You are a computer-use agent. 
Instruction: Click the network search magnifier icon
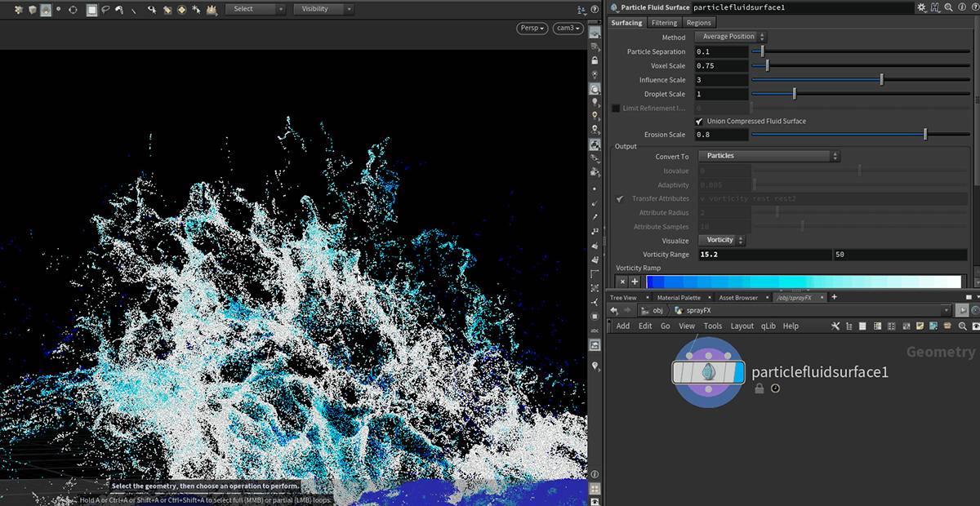(x=962, y=326)
